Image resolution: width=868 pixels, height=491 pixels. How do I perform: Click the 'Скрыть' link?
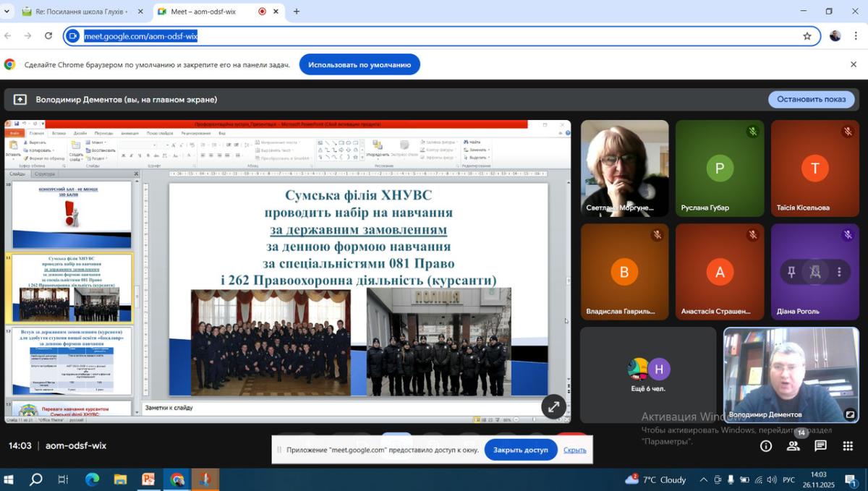[x=574, y=450]
